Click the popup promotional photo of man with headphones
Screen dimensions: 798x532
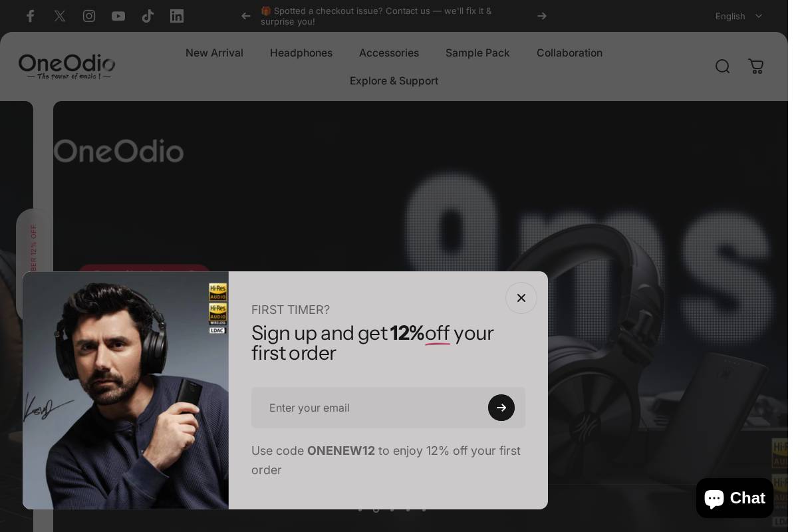(x=126, y=390)
